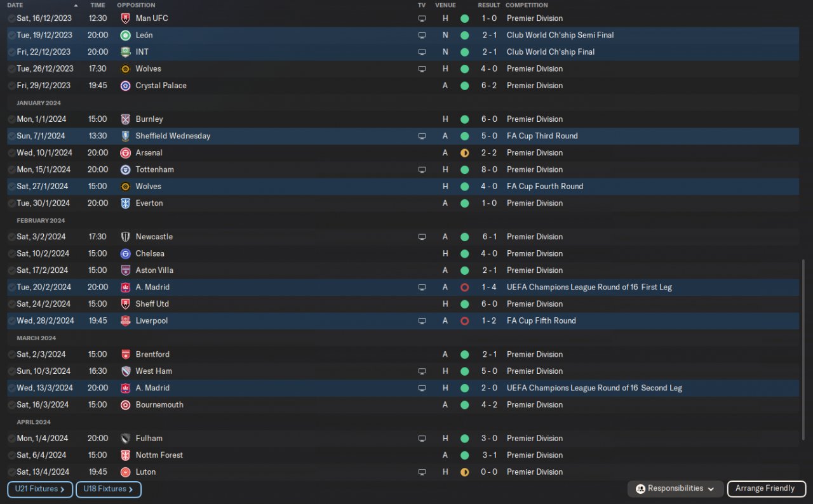This screenshot has width=813, height=504.
Task: Expand the U21 Fixtures button
Action: coord(40,489)
